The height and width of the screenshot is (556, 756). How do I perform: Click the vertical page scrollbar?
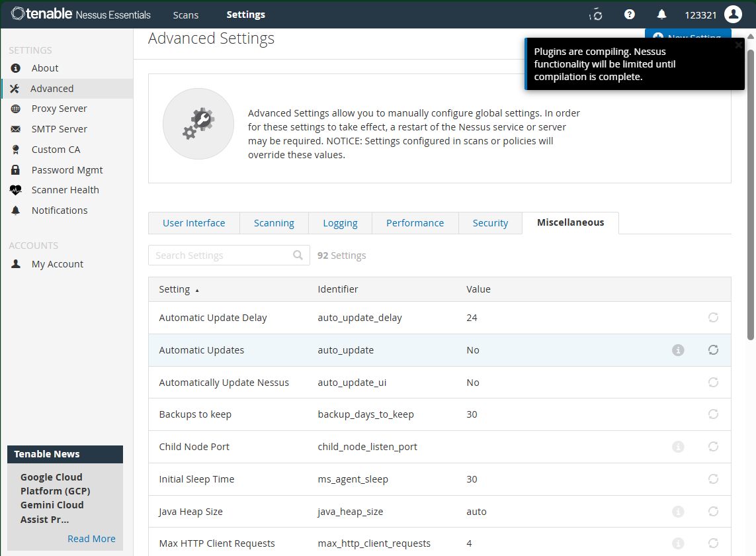(x=750, y=199)
